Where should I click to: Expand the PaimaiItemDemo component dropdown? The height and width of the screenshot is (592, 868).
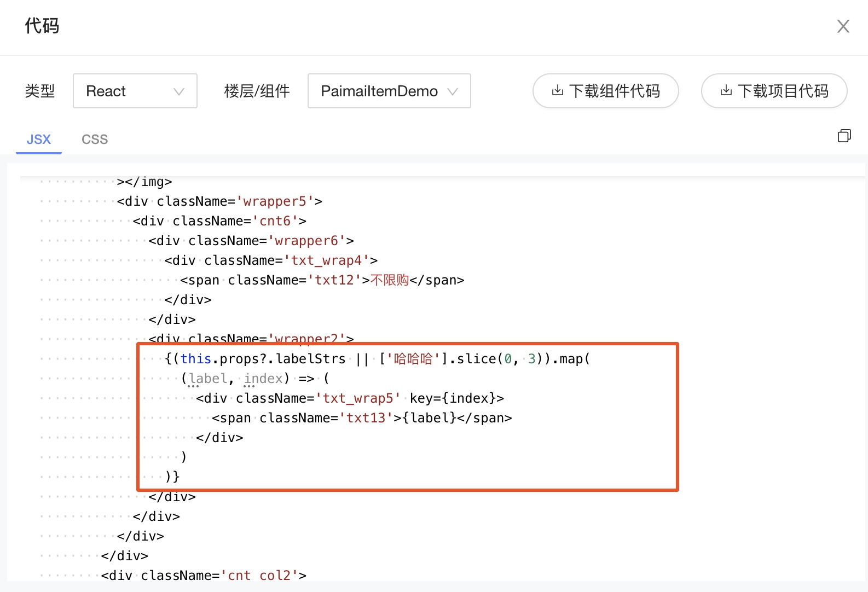(389, 91)
